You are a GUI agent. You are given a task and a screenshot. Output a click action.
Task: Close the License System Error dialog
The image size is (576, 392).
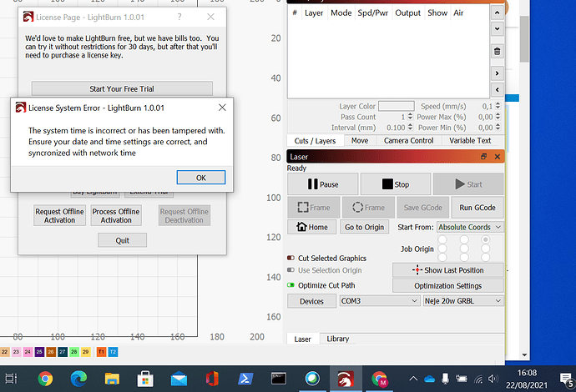click(x=222, y=108)
